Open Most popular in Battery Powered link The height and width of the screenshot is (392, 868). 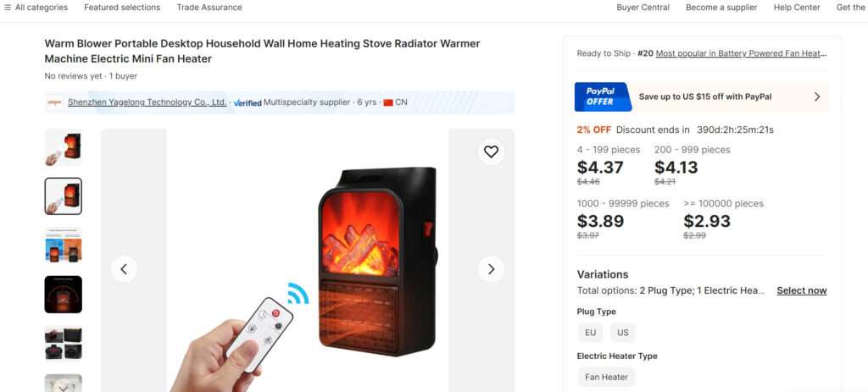(x=741, y=53)
